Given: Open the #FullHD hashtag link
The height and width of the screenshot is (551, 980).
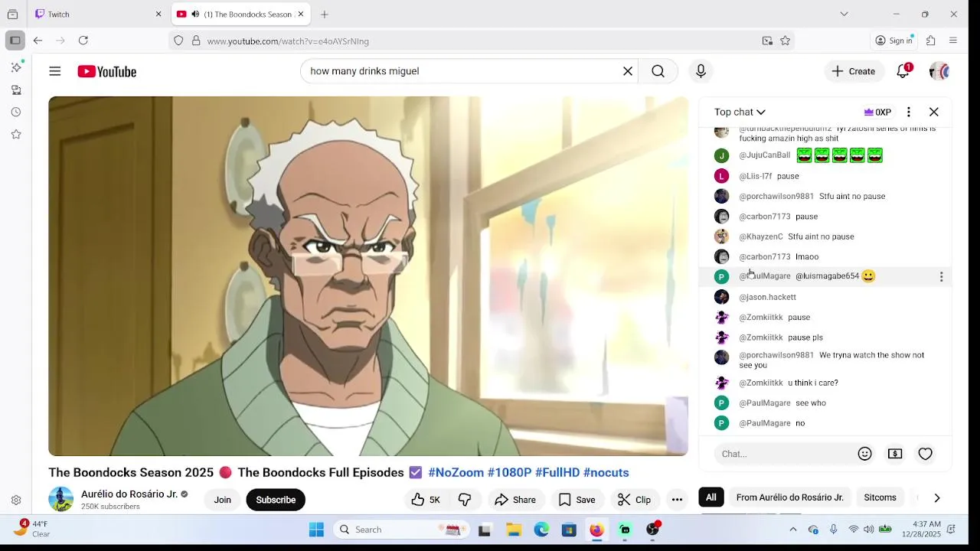Looking at the screenshot, I should tap(557, 472).
